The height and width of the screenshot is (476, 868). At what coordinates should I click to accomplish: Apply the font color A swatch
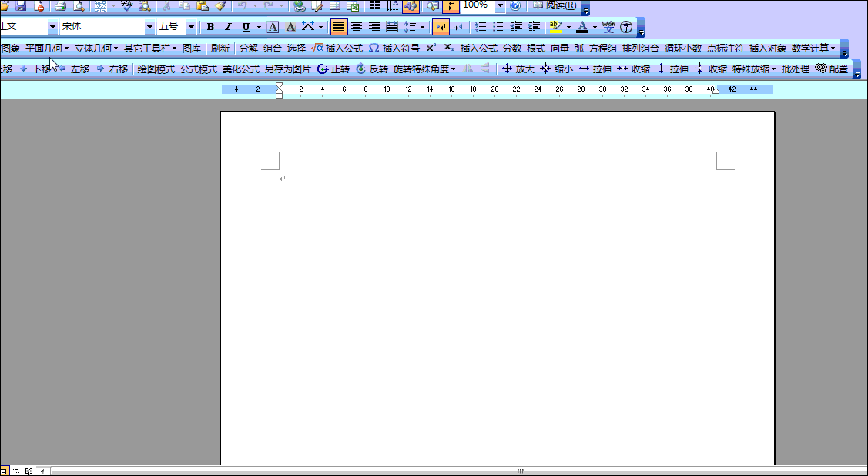582,26
